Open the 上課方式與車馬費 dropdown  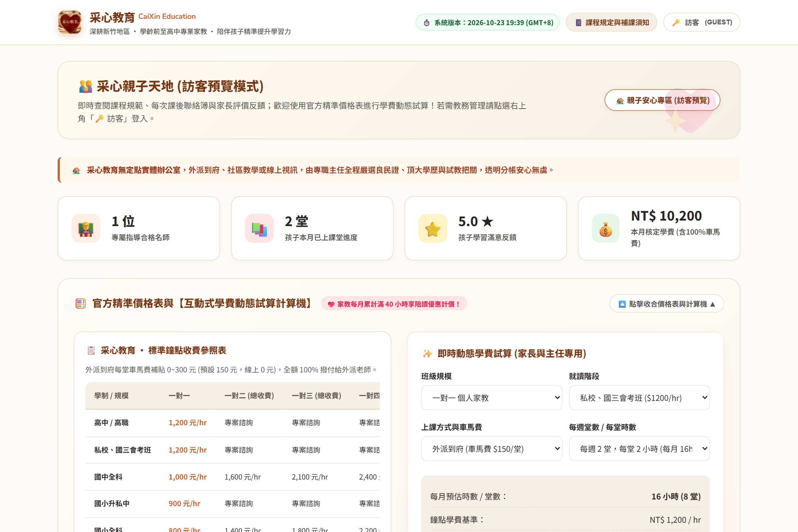491,449
